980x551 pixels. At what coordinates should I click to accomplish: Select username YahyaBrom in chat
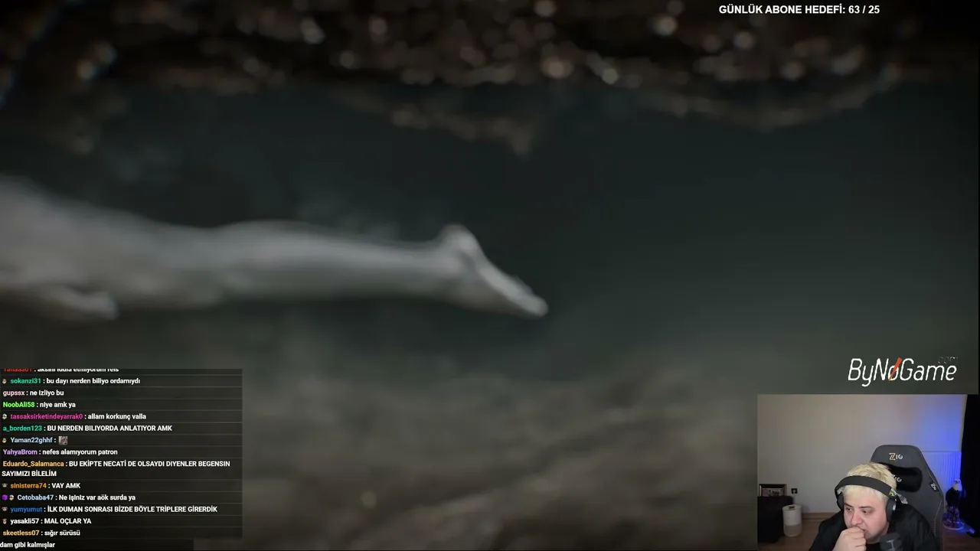pos(20,452)
